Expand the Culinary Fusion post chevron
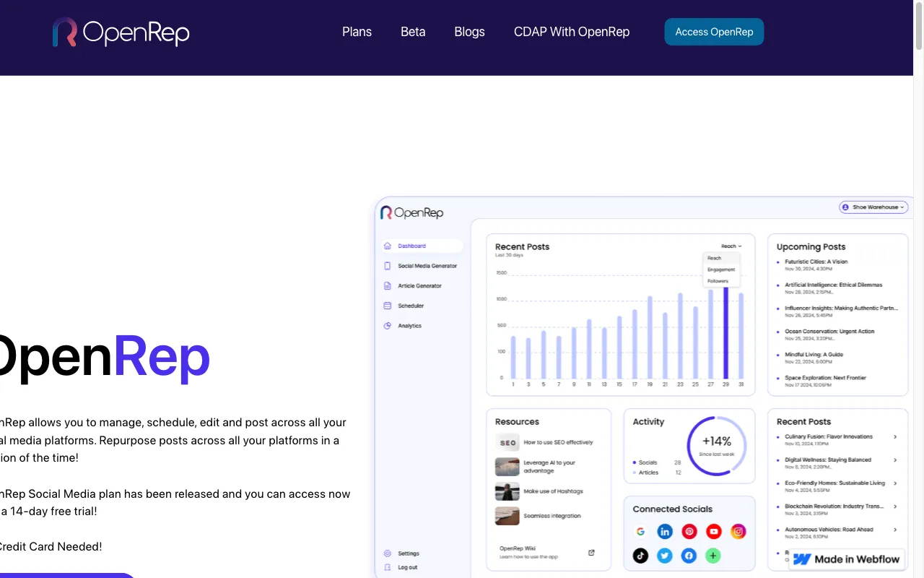The width and height of the screenshot is (924, 578). pos(895,437)
